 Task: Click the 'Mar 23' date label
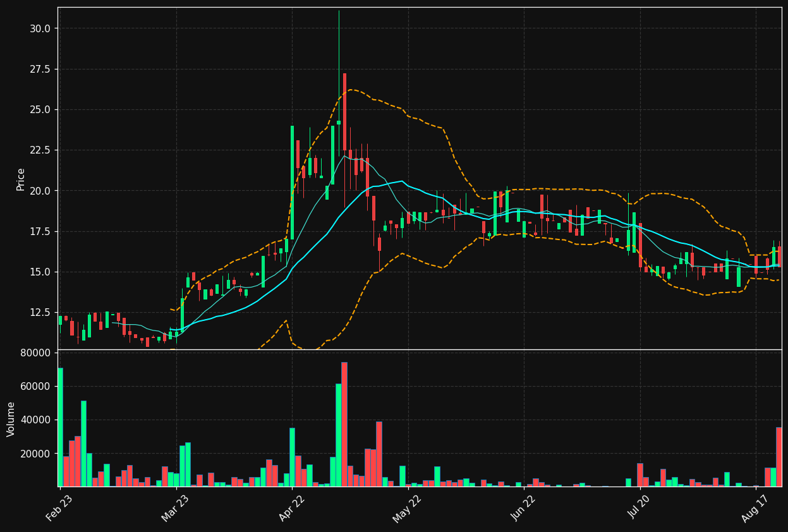175,507
